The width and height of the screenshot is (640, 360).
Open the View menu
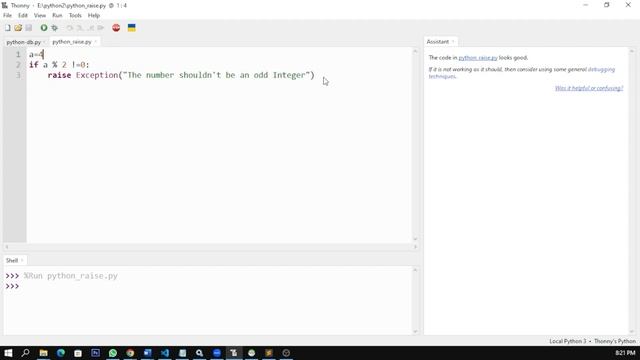coord(40,16)
